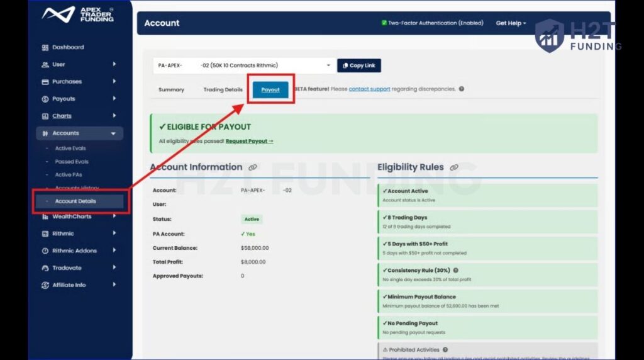The height and width of the screenshot is (360, 644).
Task: Expand the Purchases menu arrow
Action: pyautogui.click(x=114, y=81)
